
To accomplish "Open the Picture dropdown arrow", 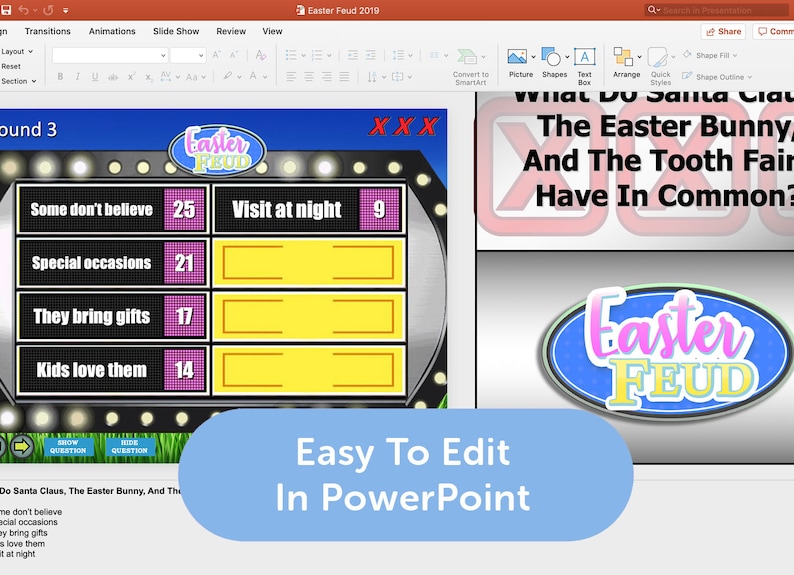I will [533, 57].
